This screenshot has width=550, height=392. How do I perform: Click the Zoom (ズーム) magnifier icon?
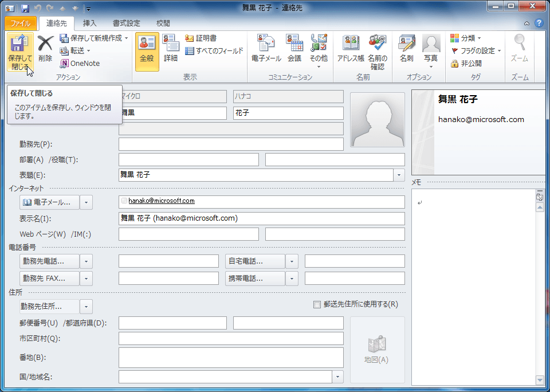[520, 49]
